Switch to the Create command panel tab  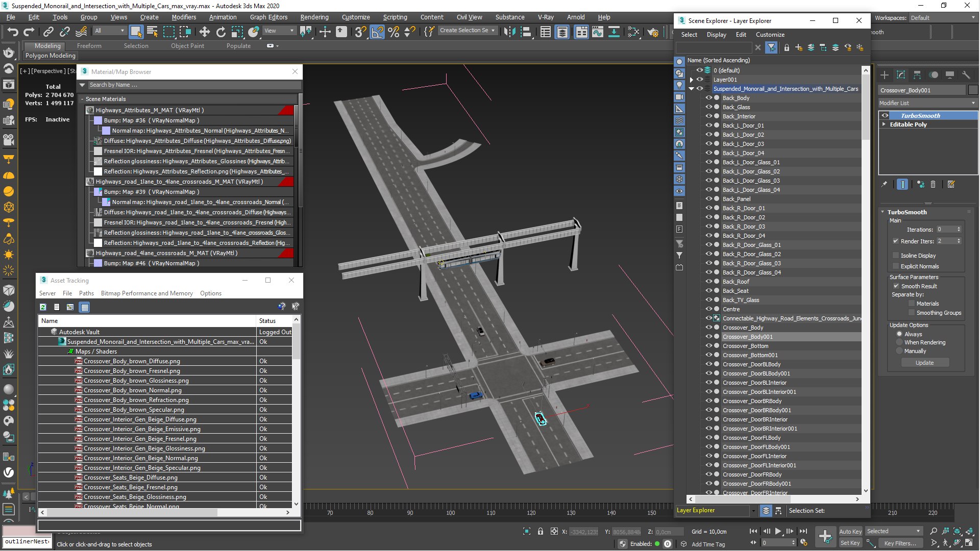pyautogui.click(x=885, y=75)
